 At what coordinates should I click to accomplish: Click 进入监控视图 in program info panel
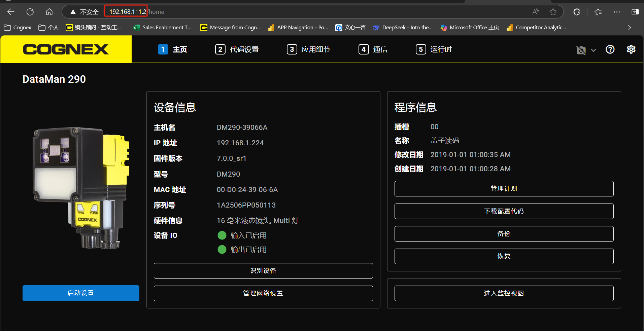click(504, 293)
